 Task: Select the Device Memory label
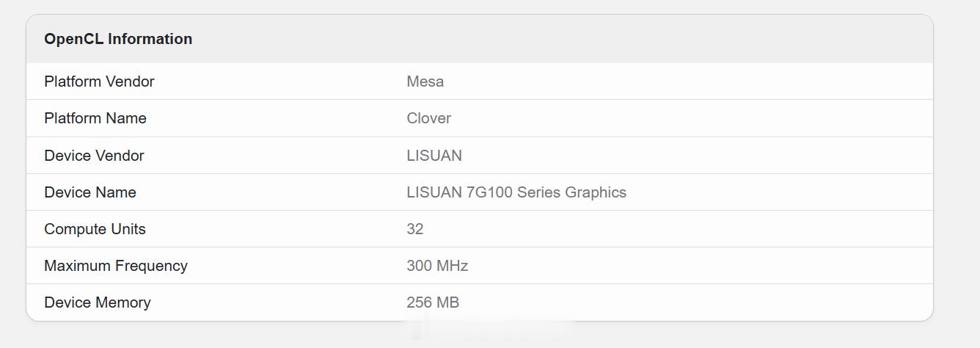[98, 302]
